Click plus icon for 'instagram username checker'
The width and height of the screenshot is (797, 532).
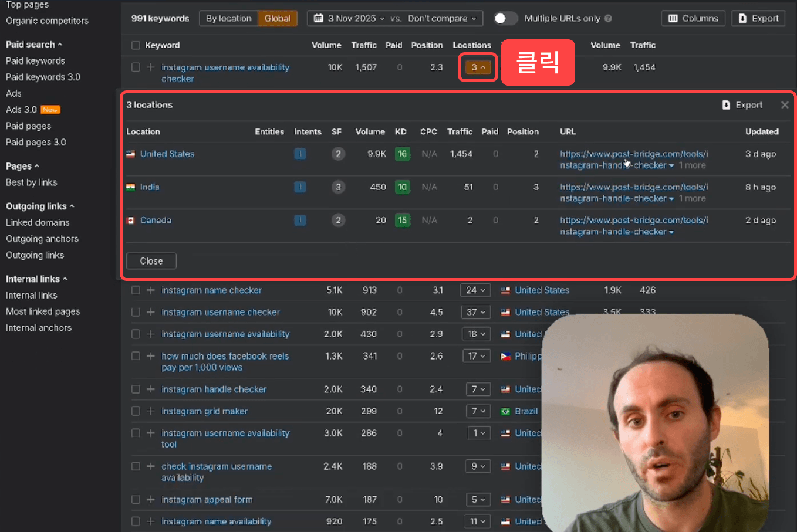(x=151, y=312)
